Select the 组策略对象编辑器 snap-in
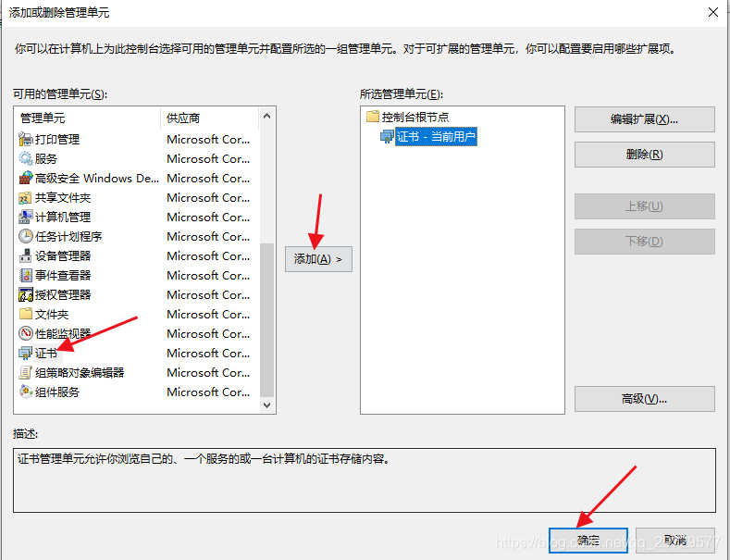This screenshot has width=730, height=560. [136, 372]
